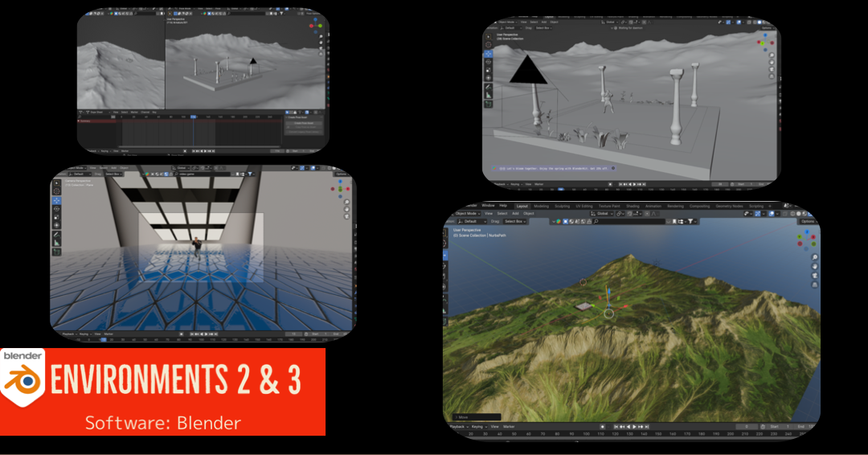
Task: Open the Add menu in terrain viewport header
Action: [515, 213]
